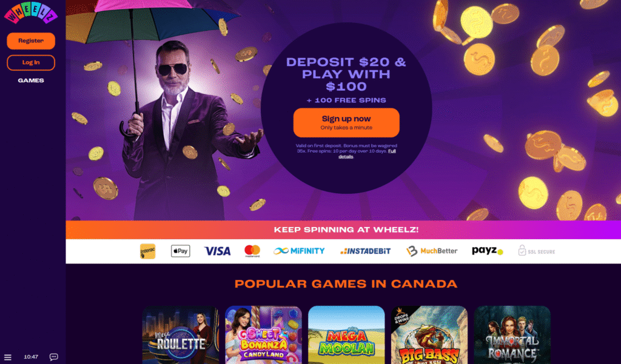
Task: Click the Apple Pay icon
Action: pyautogui.click(x=181, y=251)
